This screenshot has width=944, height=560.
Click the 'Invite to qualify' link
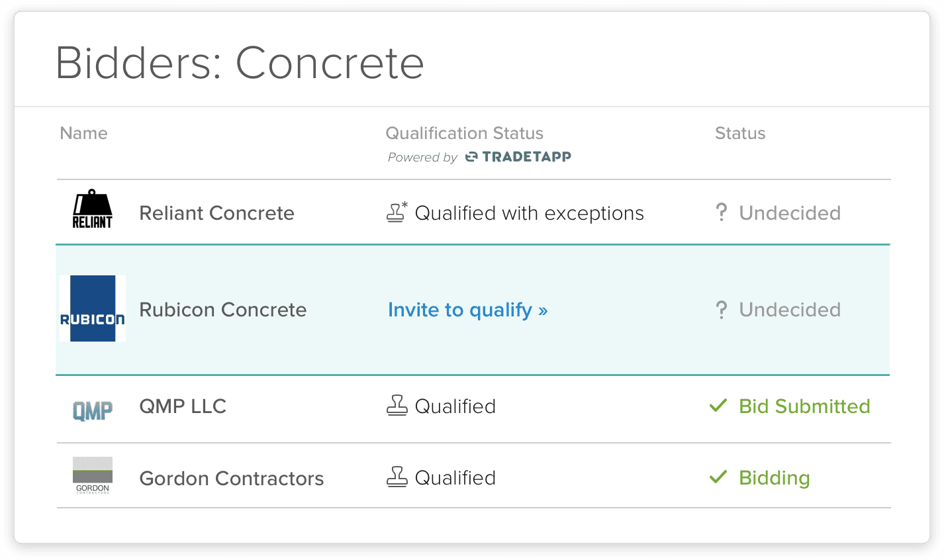pyautogui.click(x=467, y=310)
